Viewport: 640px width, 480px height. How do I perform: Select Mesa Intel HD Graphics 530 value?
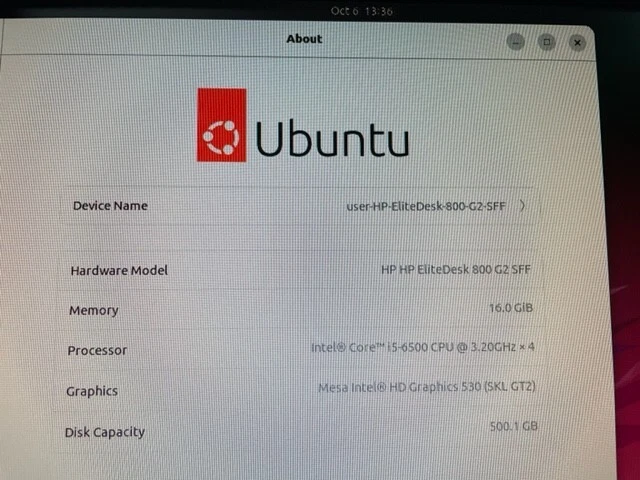[427, 387]
